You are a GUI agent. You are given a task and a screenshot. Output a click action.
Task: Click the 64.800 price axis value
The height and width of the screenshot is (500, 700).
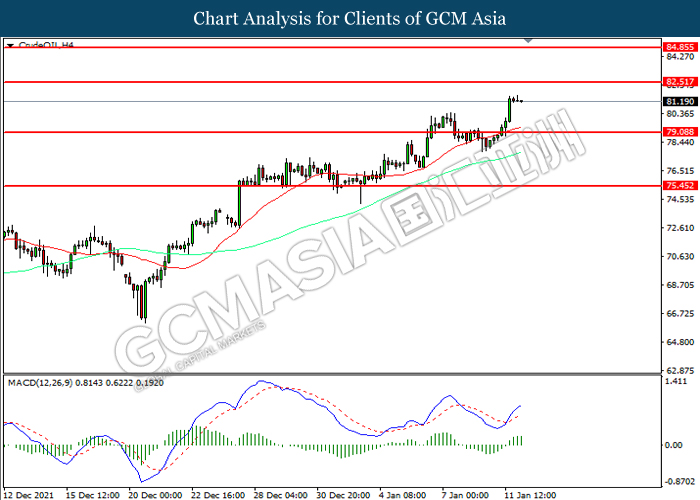click(680, 342)
